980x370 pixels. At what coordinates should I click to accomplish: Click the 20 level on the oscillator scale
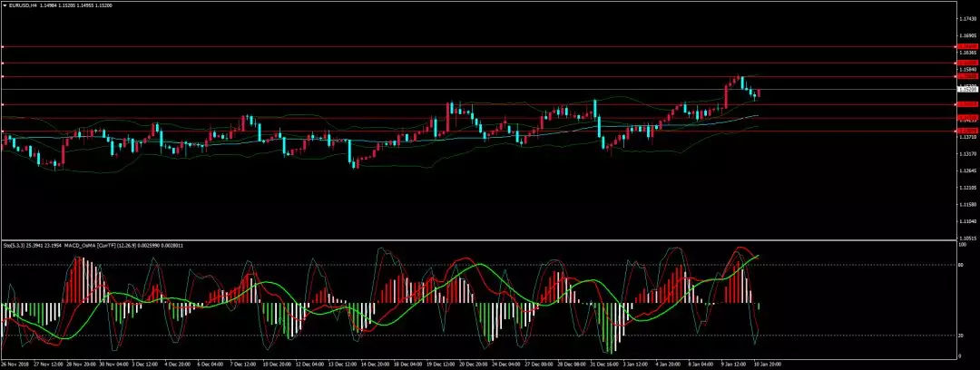tap(963, 336)
